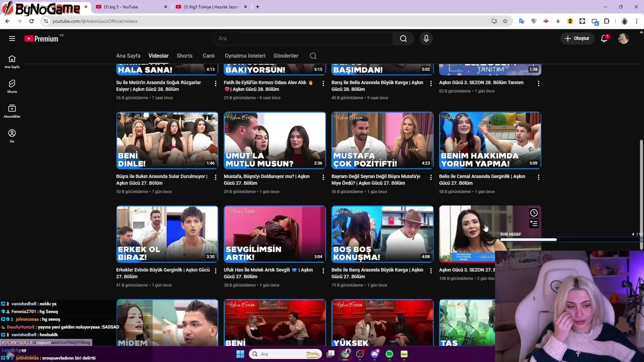Click the address bar URL
The width and height of the screenshot is (644, 362).
click(x=95, y=21)
